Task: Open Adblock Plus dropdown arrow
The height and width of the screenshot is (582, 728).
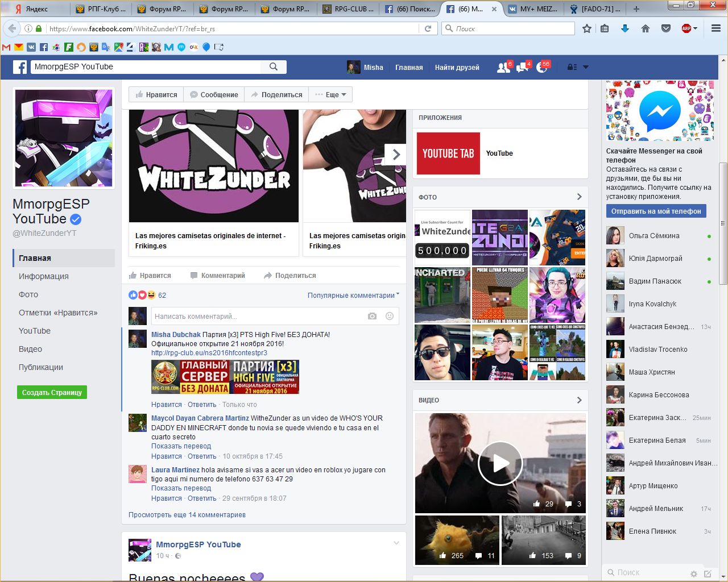Action: (x=696, y=28)
